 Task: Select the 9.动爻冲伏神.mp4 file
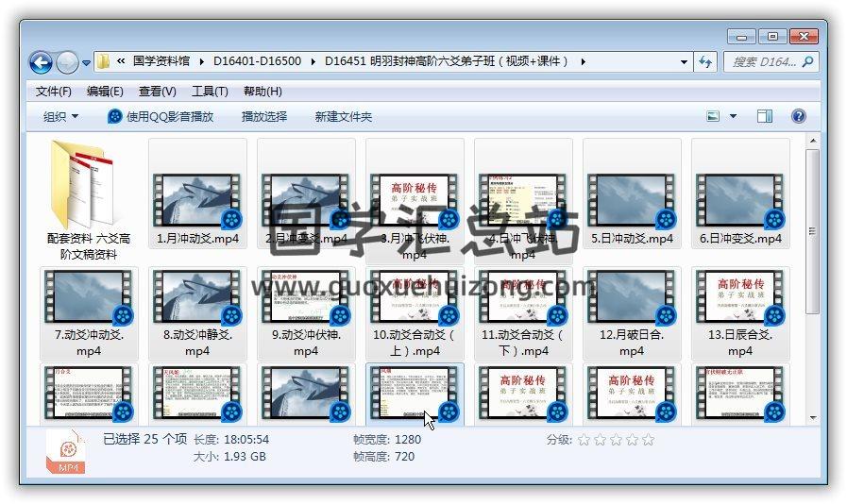pos(306,313)
